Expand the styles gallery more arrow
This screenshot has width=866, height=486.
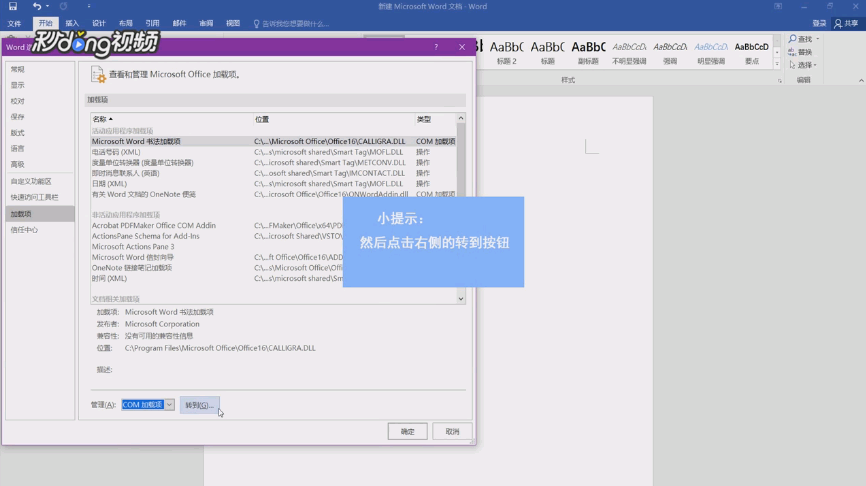777,64
